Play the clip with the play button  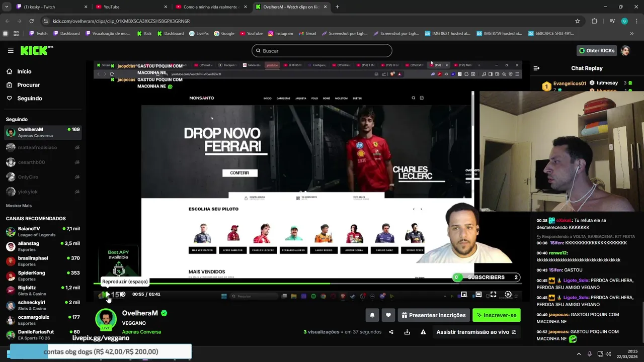[107, 295]
